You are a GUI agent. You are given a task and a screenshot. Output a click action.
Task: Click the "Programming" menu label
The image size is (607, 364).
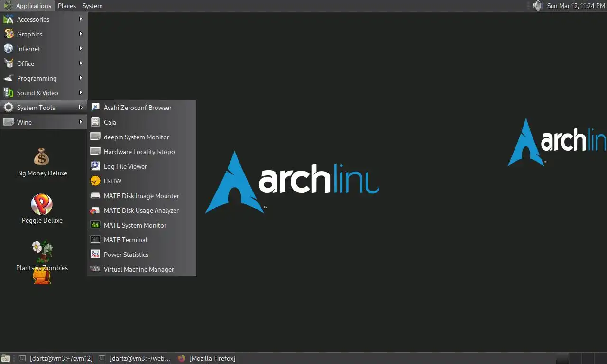(37, 78)
